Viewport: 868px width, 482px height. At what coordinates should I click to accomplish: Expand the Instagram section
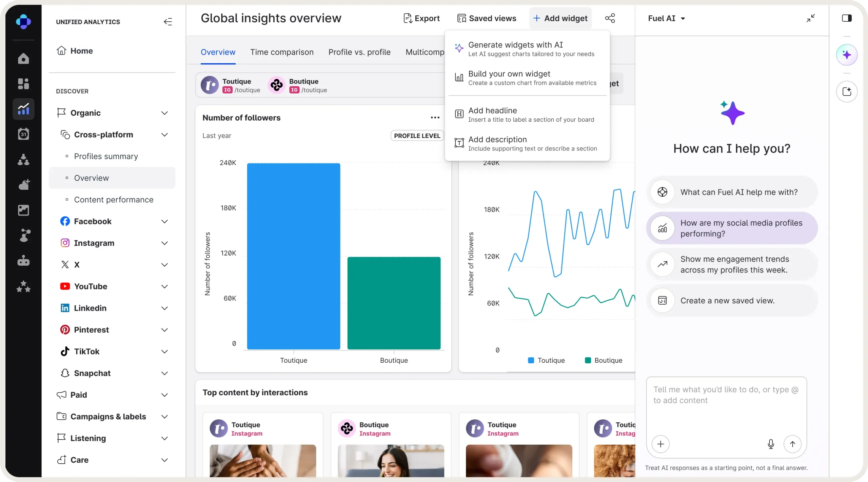[164, 243]
